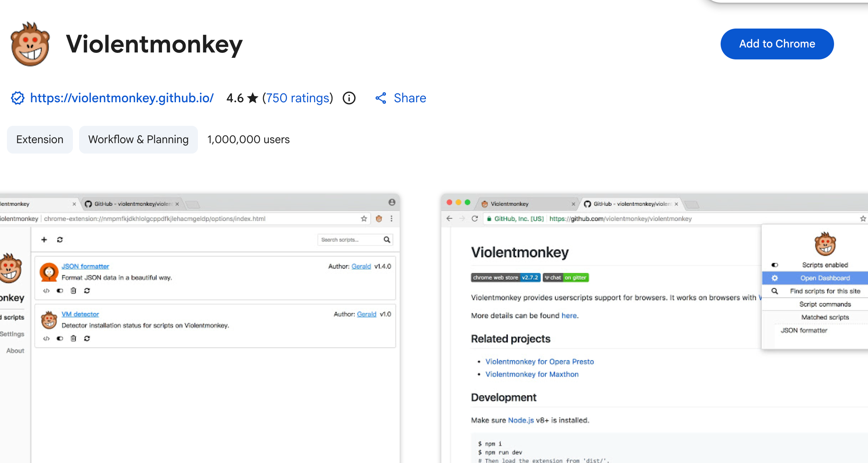Open the Violentmonkey for Maxthon link

pos(532,374)
